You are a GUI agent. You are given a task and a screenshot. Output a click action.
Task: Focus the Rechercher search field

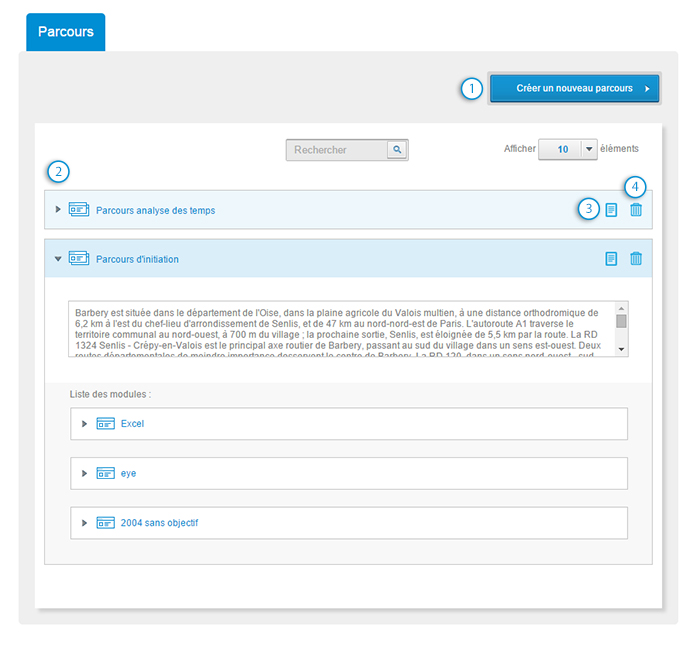tap(337, 150)
